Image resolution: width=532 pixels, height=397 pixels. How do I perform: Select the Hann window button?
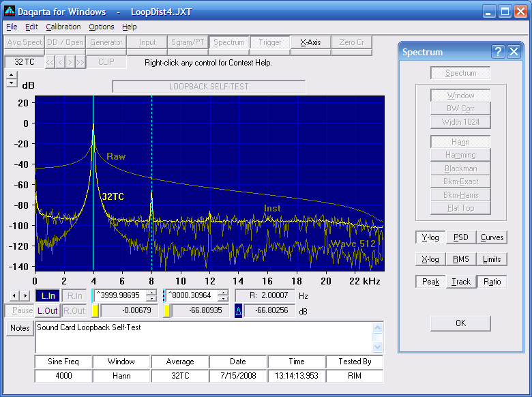pos(460,142)
